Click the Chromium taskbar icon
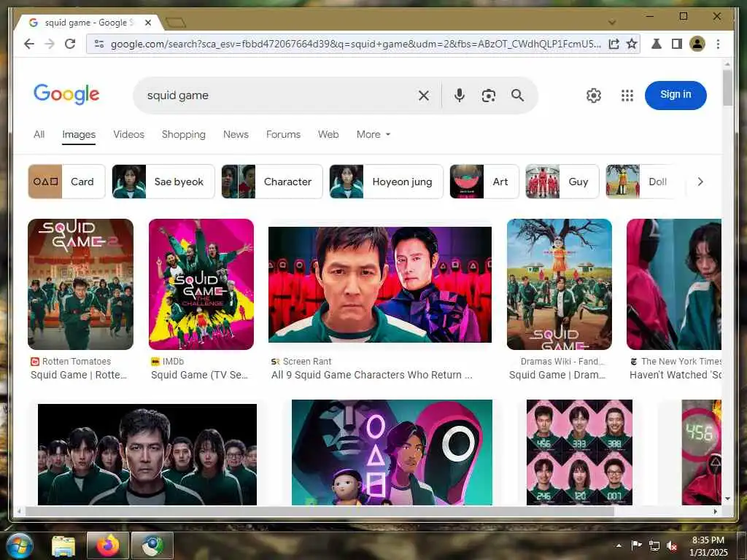Viewport: 747px width, 560px height. tap(152, 545)
